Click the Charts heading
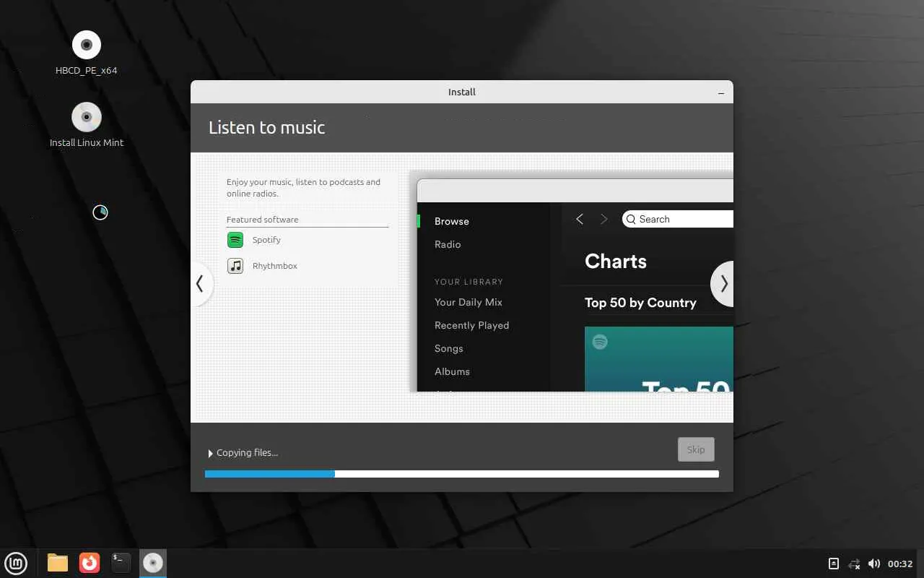 616,262
